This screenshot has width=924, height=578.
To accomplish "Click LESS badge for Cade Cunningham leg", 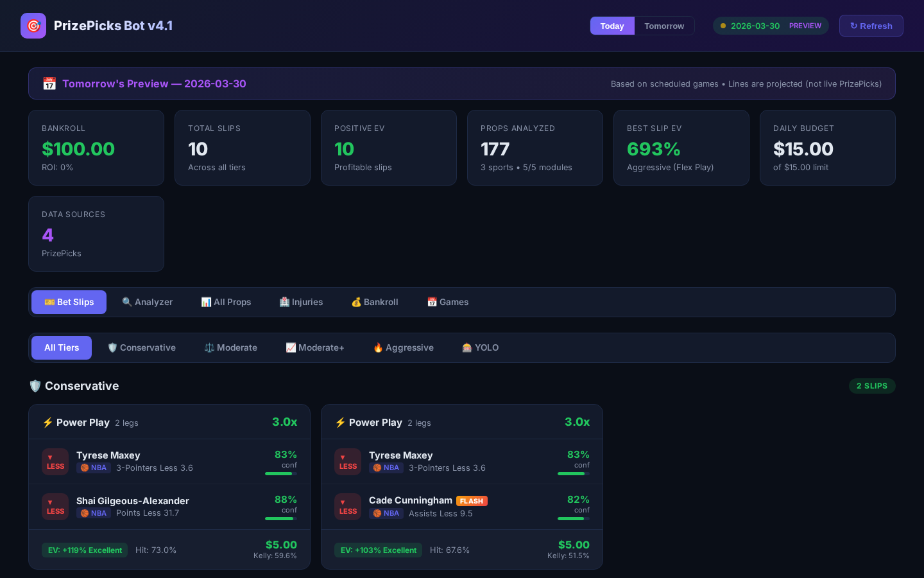I will tap(348, 507).
